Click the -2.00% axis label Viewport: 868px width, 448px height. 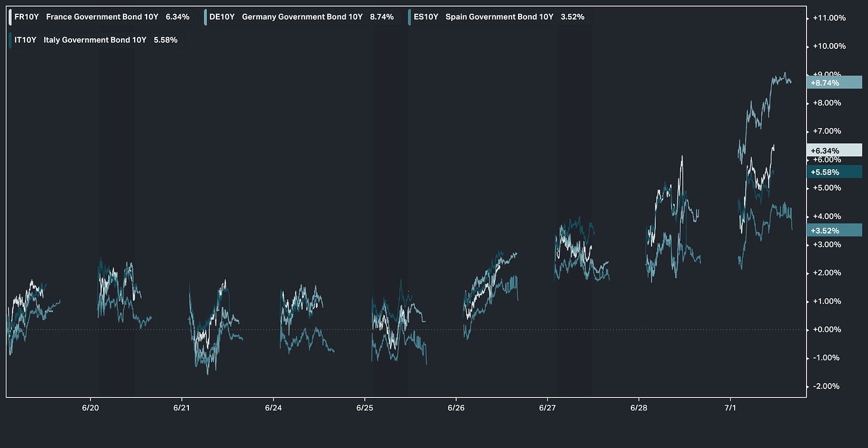[826, 386]
